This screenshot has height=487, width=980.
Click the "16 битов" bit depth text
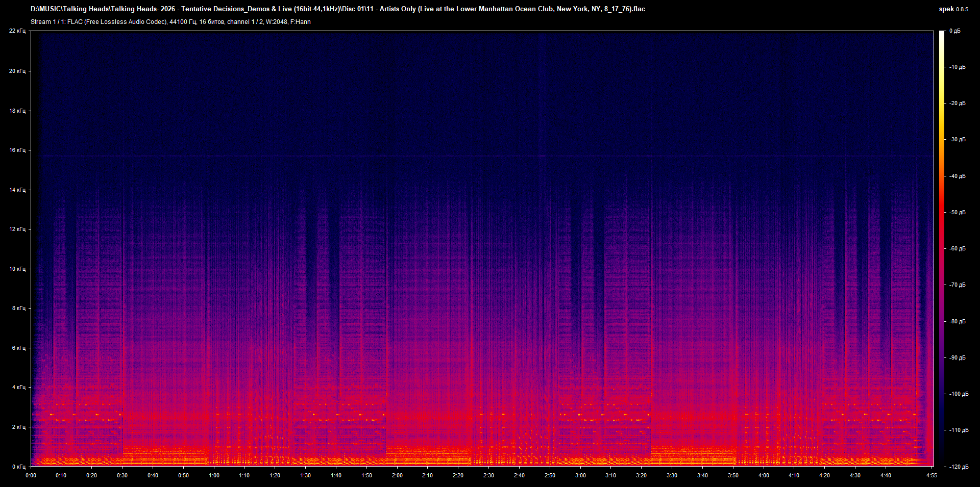pyautogui.click(x=211, y=22)
